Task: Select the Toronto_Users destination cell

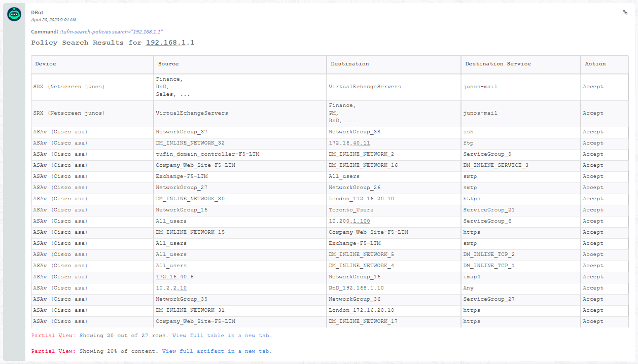Action: tap(351, 210)
